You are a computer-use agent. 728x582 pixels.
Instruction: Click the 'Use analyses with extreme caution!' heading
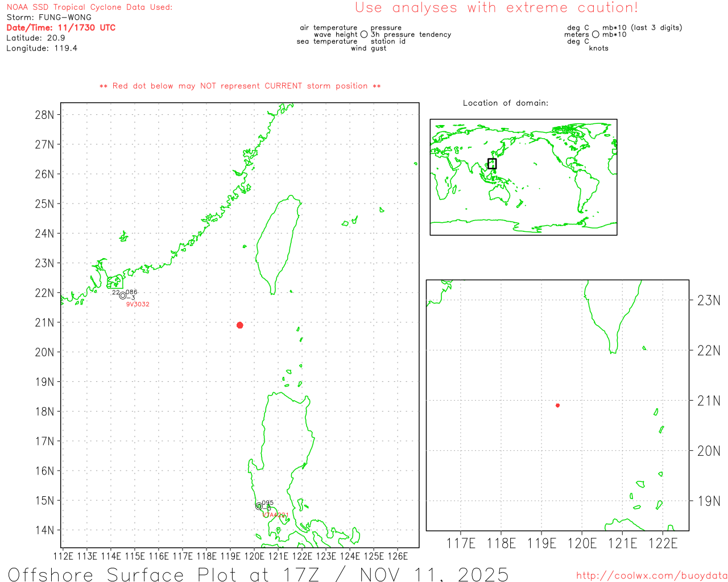click(496, 8)
